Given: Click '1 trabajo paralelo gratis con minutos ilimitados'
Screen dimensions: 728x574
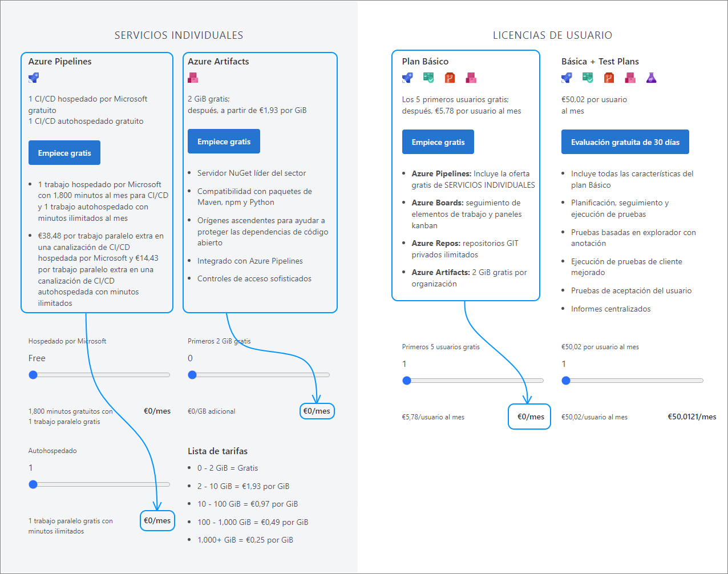Looking at the screenshot, I should pyautogui.click(x=71, y=526).
